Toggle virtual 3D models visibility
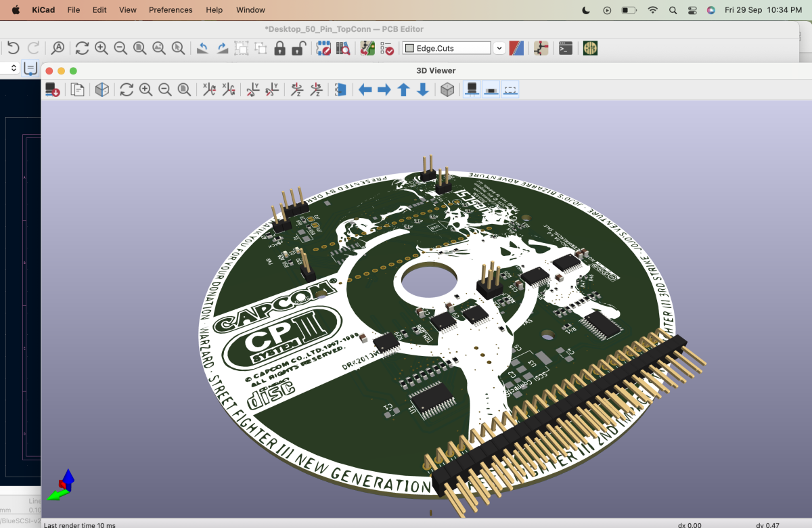The width and height of the screenshot is (812, 528). (511, 89)
